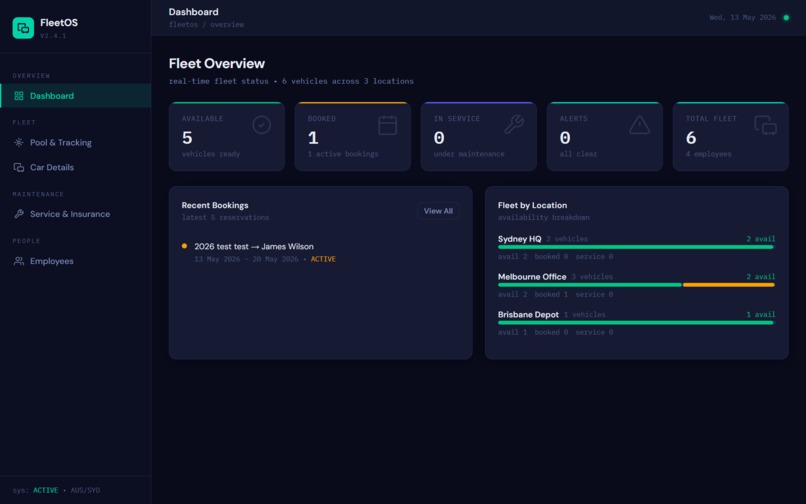Click the warning triangle on Alerts card

639,125
